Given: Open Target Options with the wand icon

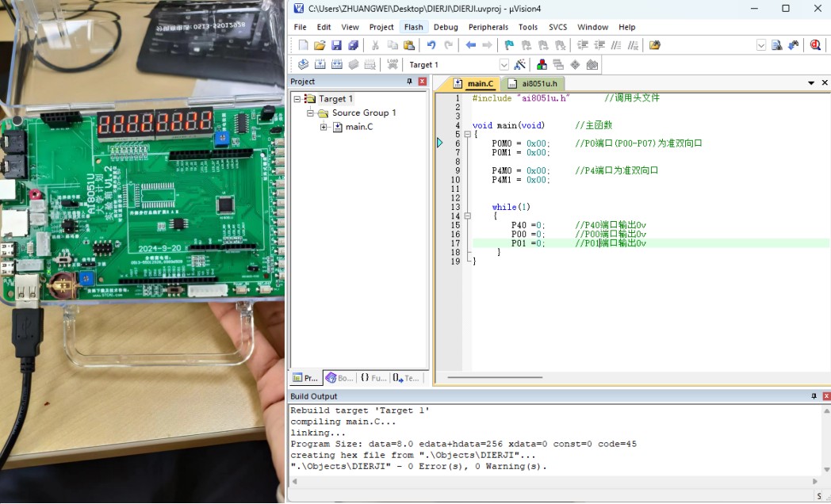Looking at the screenshot, I should (520, 65).
